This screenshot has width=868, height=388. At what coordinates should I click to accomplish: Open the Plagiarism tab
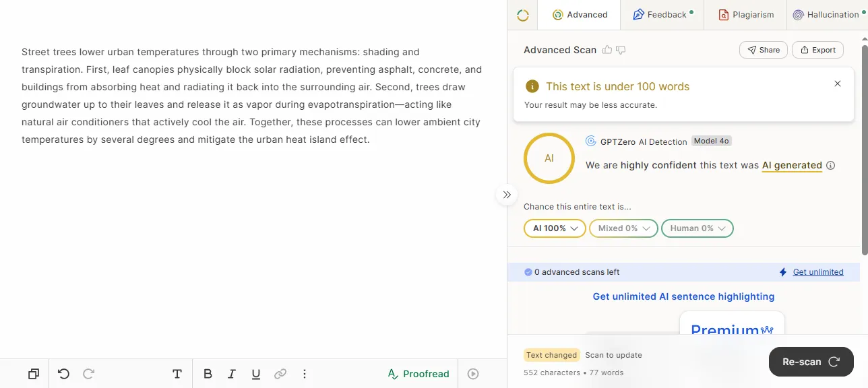pos(745,15)
